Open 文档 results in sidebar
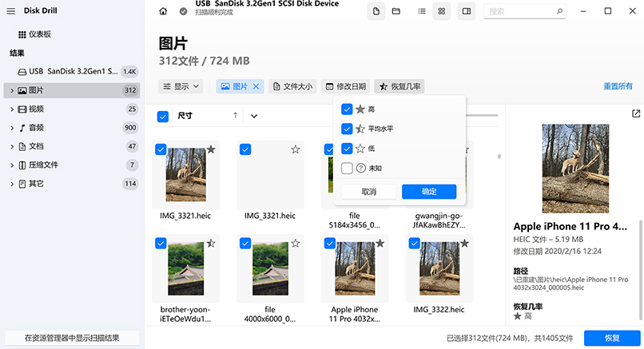The height and width of the screenshot is (349, 644). click(72, 147)
